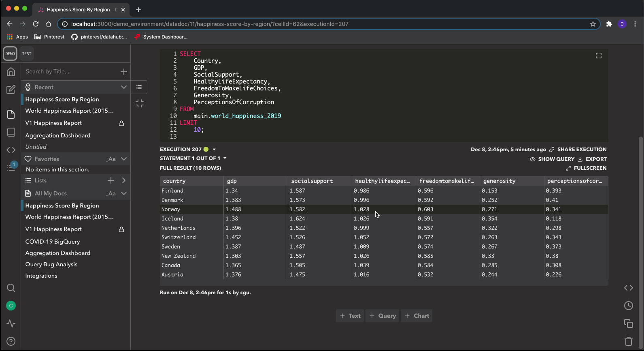The width and height of the screenshot is (644, 351).
Task: Switch to the TEST environment tab
Action: [27, 54]
